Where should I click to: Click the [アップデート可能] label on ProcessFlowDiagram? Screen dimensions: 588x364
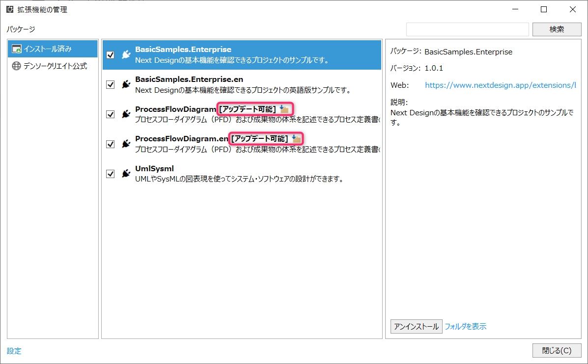point(248,109)
